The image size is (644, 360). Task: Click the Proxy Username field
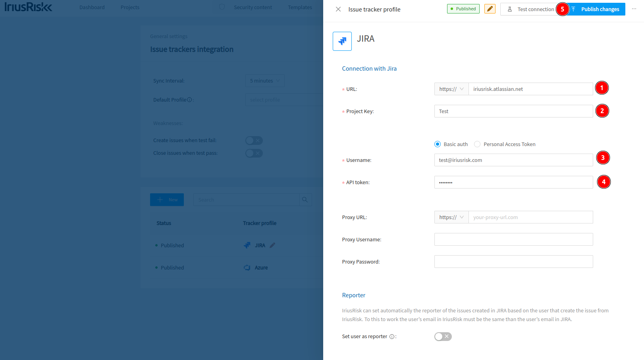[514, 239]
